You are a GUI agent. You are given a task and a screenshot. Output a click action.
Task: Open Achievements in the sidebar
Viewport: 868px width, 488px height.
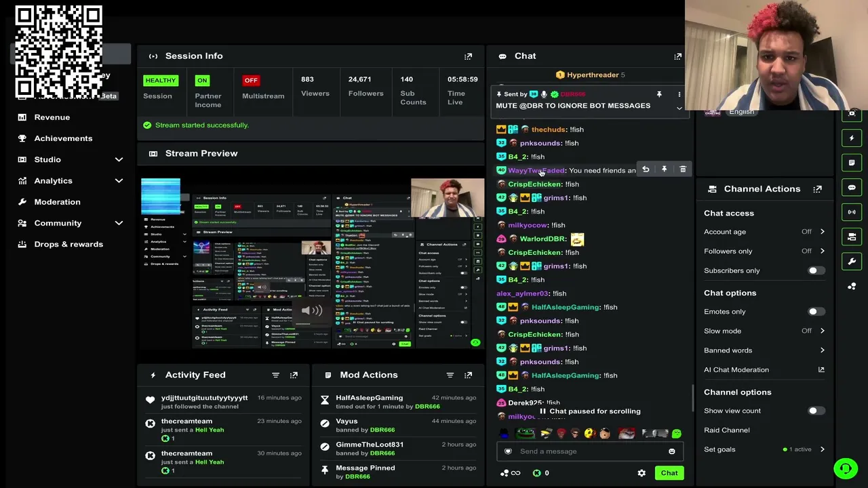coord(63,138)
